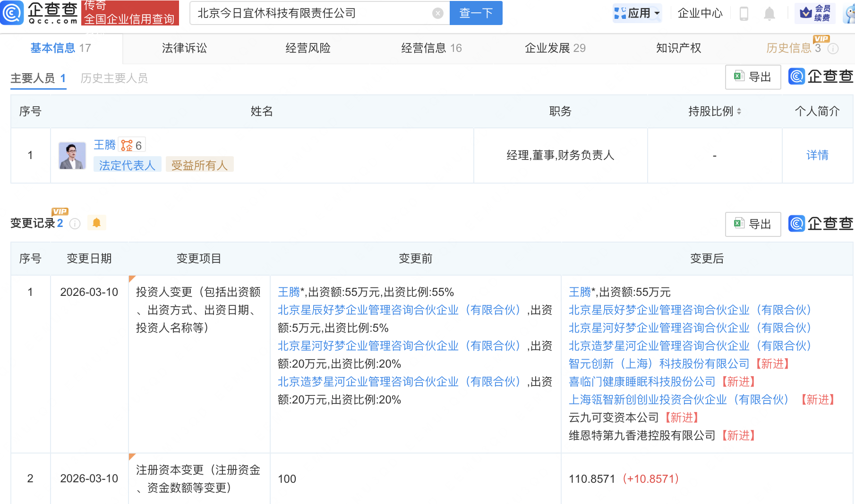Open notifications bell in header

coord(769,14)
